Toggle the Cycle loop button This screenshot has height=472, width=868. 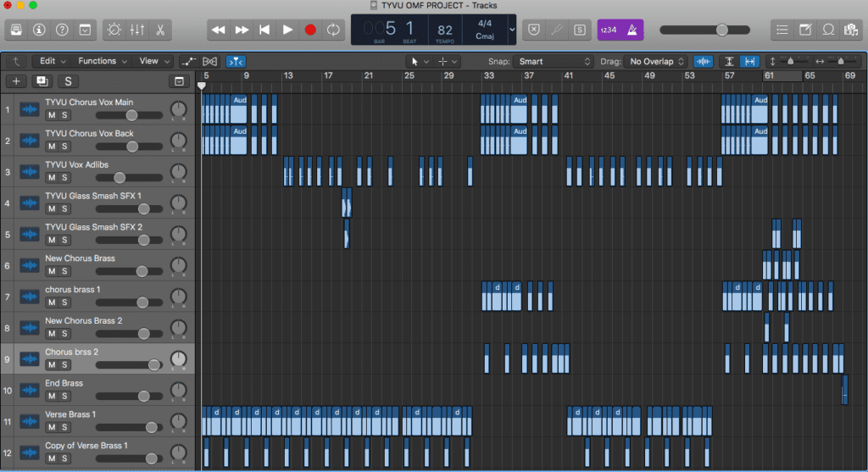coord(333,30)
